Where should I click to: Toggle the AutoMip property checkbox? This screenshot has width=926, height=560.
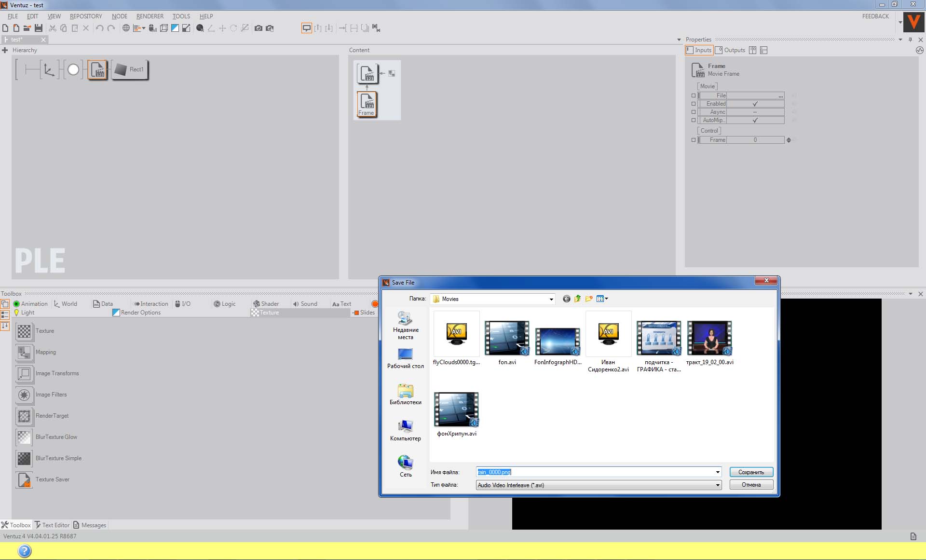pos(755,120)
